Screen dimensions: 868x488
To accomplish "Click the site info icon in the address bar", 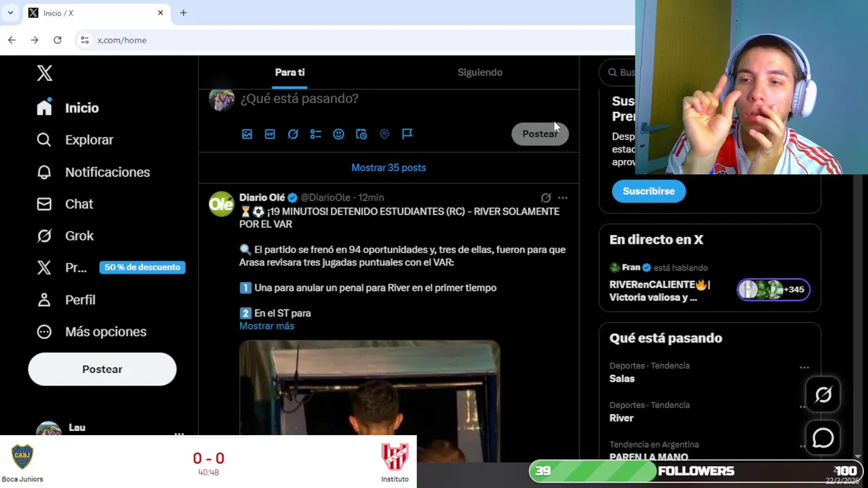I will point(85,40).
